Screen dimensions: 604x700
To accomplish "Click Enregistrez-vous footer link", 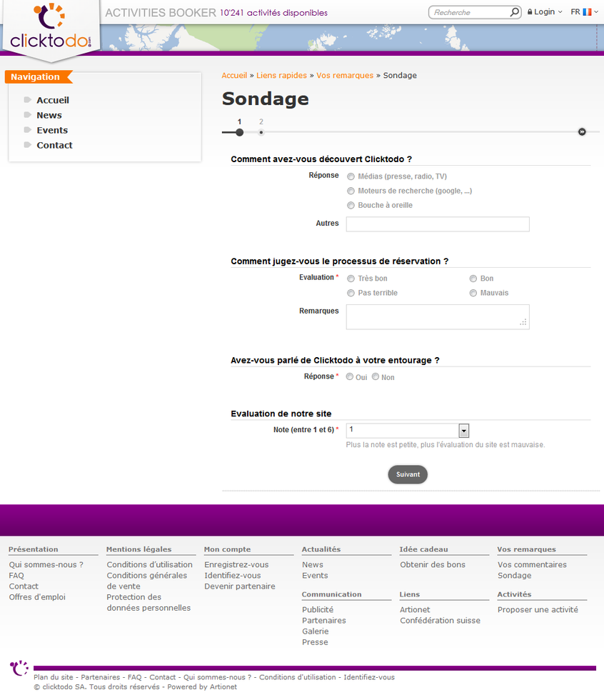I will tap(236, 565).
